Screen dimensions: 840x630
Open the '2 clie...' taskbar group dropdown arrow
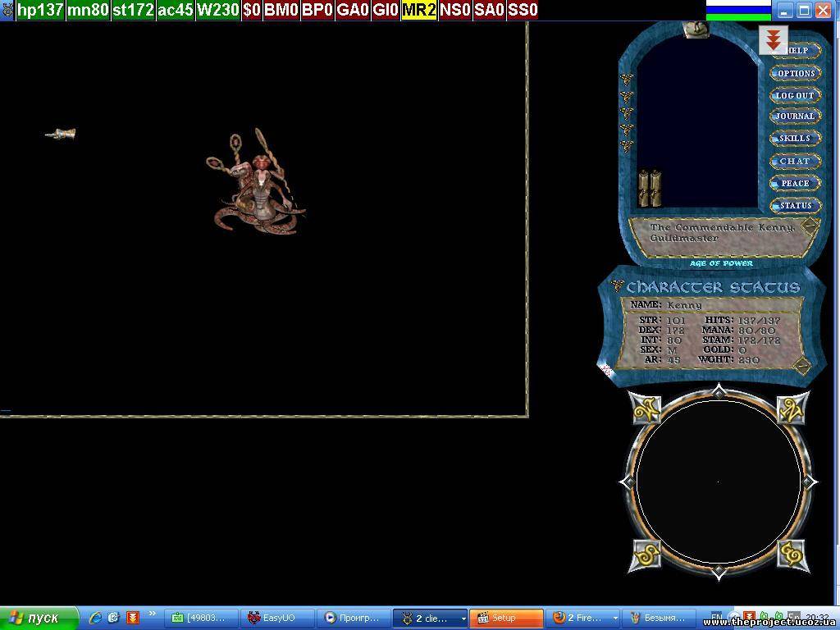pyautogui.click(x=463, y=619)
